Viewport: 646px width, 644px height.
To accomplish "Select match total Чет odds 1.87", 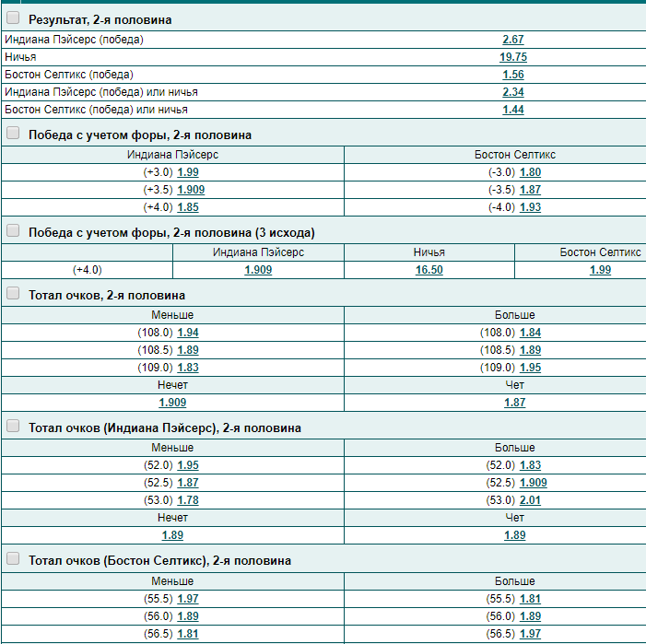I will [514, 403].
